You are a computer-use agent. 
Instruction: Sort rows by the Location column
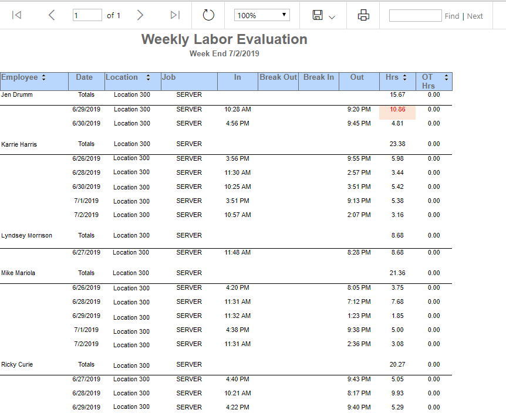pos(147,77)
